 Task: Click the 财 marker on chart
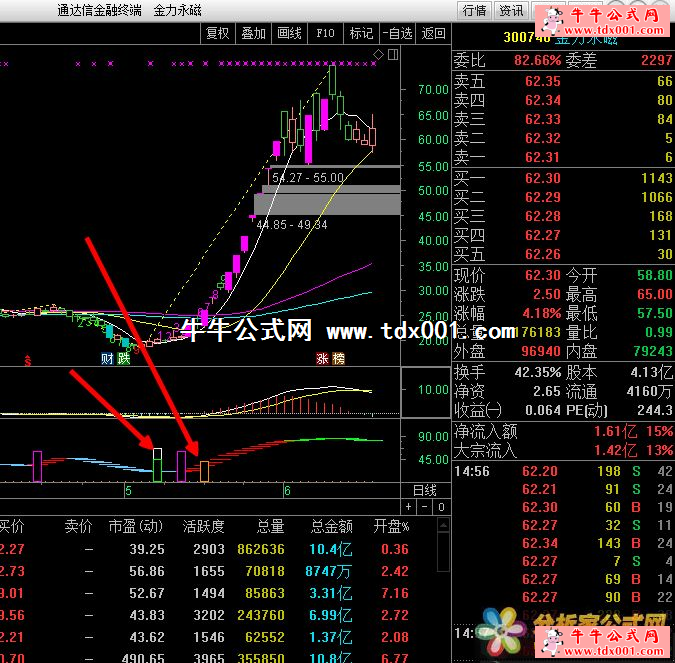pyautogui.click(x=107, y=358)
